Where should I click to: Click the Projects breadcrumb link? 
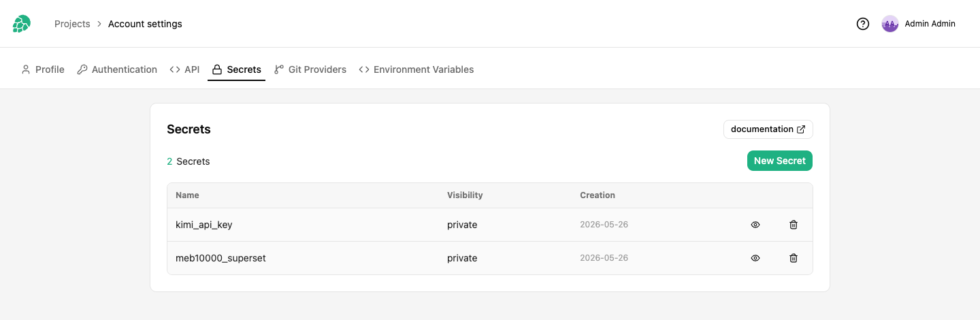[72, 24]
